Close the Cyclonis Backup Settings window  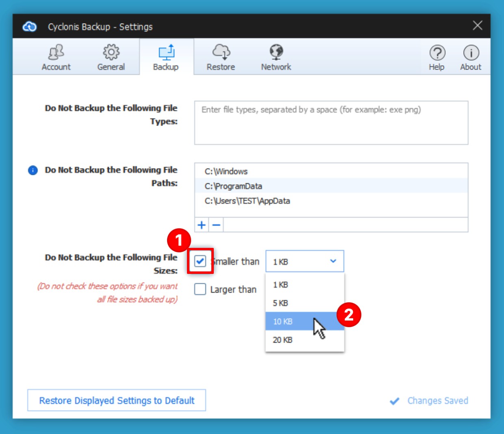[x=478, y=26]
